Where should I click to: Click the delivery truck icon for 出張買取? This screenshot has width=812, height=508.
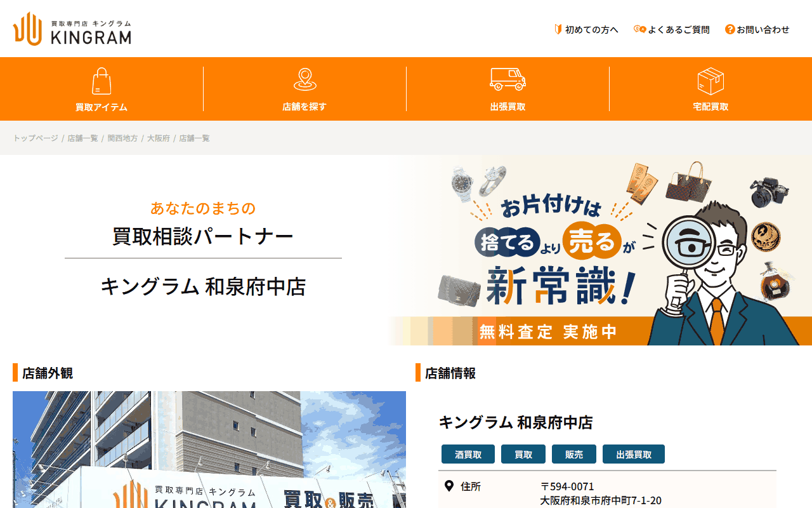pos(507,79)
